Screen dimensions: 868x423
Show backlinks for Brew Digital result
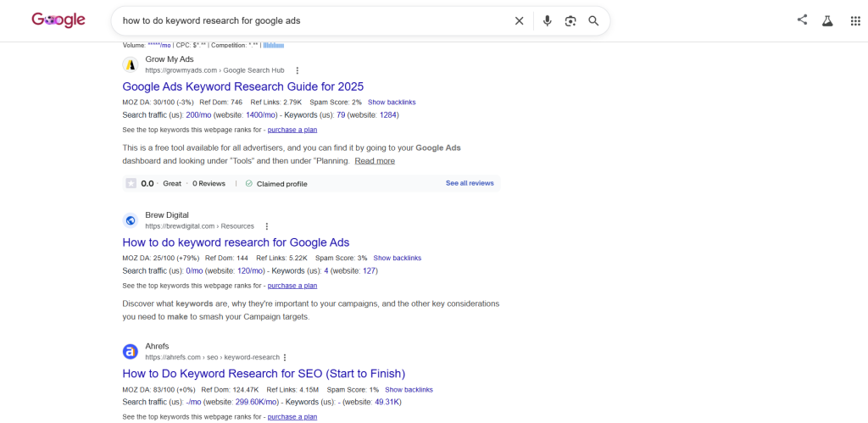pyautogui.click(x=398, y=258)
